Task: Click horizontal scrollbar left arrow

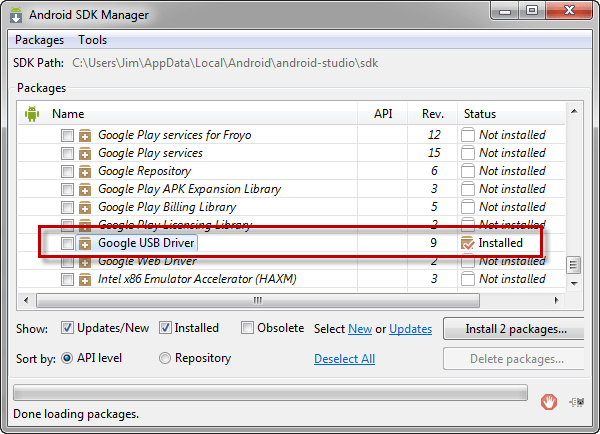Action: pyautogui.click(x=26, y=300)
